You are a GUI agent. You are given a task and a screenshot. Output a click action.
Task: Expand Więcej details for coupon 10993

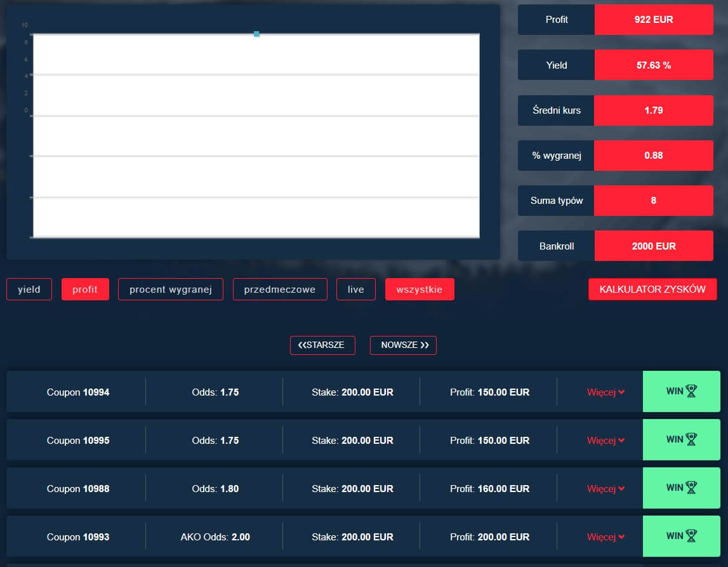(606, 537)
